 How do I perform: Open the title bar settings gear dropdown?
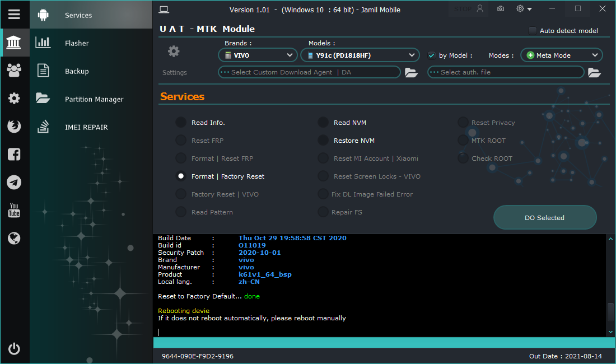tap(524, 8)
